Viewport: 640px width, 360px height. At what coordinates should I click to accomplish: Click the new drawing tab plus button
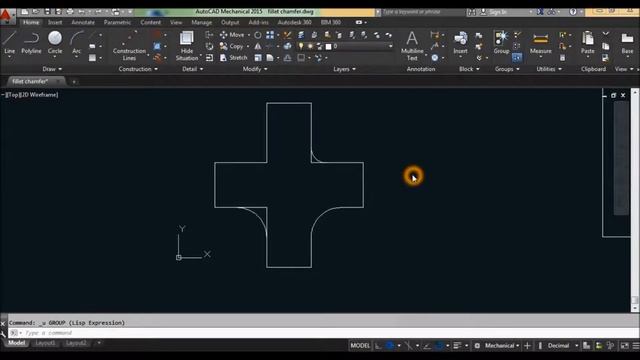coord(74,82)
